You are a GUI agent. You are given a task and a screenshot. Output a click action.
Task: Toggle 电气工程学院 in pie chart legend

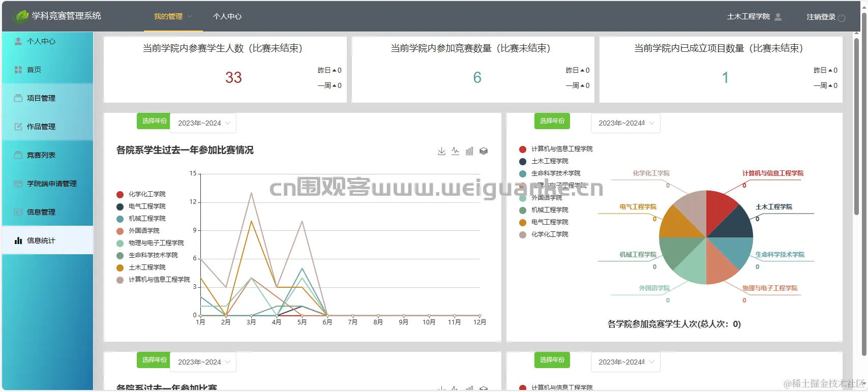pos(544,222)
